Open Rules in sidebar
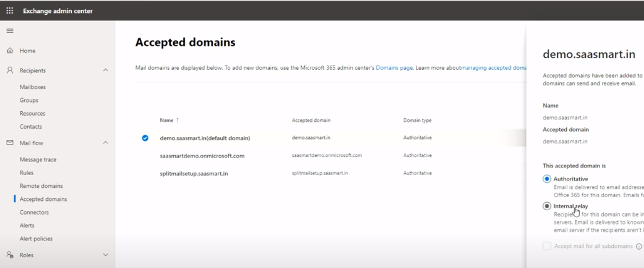 (x=27, y=173)
